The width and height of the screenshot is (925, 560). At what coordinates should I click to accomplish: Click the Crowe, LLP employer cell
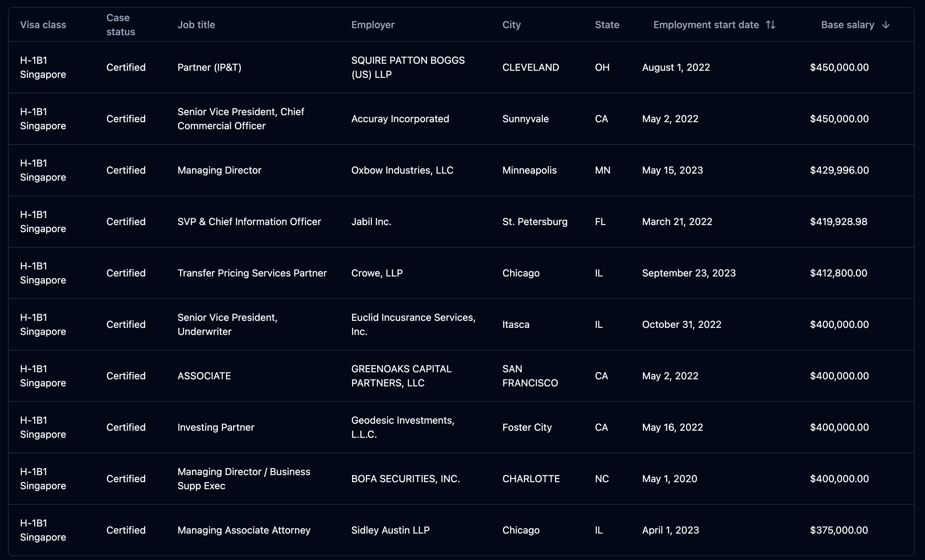(376, 273)
